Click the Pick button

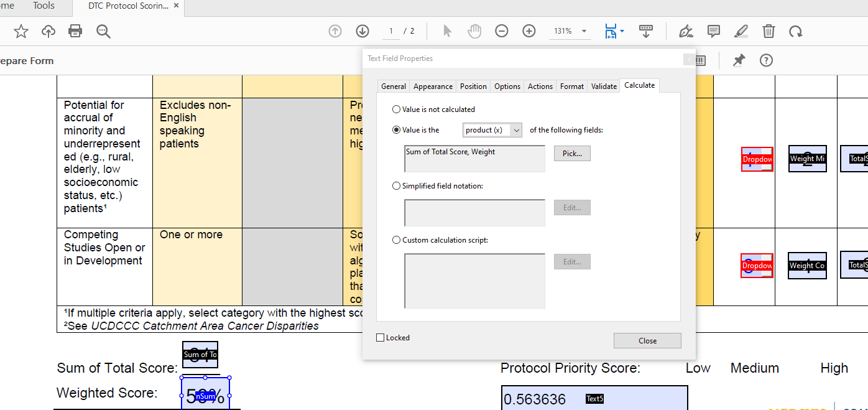(x=571, y=153)
